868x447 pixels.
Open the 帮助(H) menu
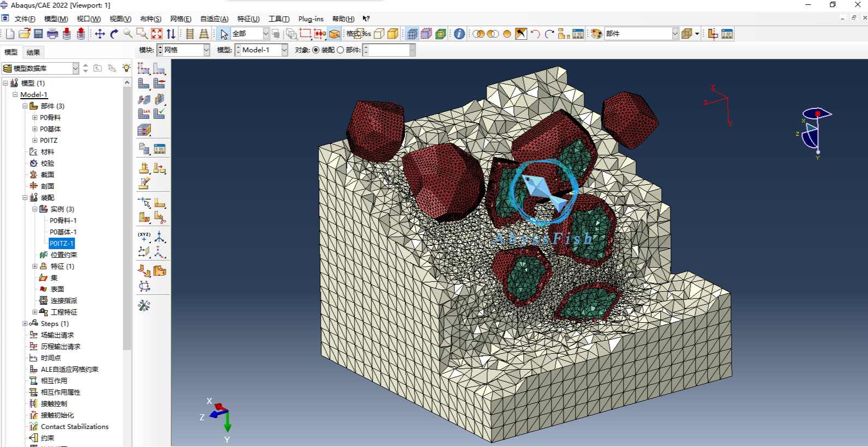coord(343,19)
